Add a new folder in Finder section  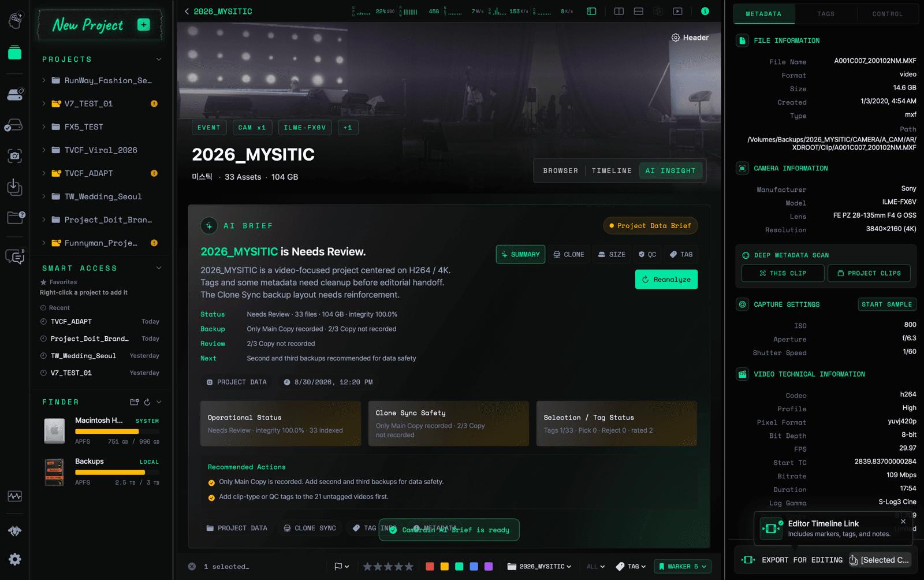coord(135,402)
